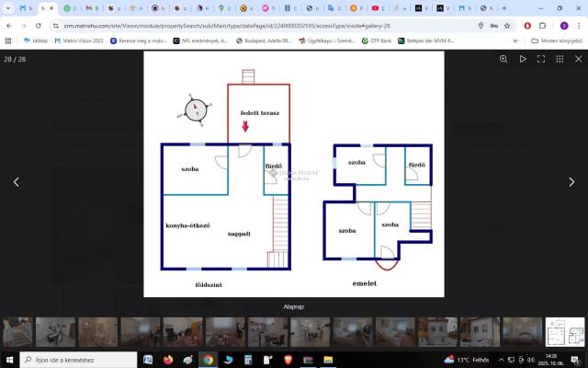Viewport: 588px width, 368px height.
Task: Start the gallery slideshow playback
Action: click(523, 59)
